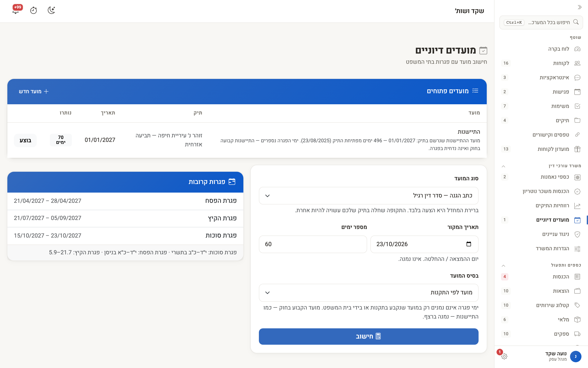
Task: Focus the global search field
Action: coord(541,22)
